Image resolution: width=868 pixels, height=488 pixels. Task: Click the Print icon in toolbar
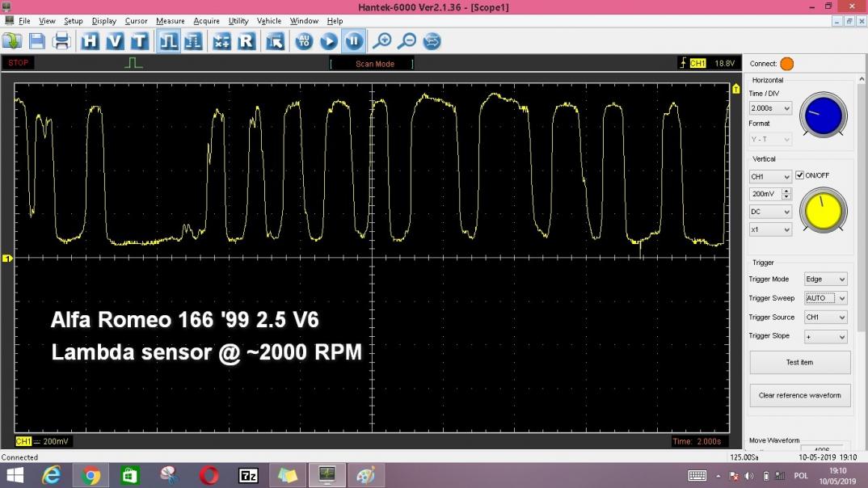click(x=61, y=41)
